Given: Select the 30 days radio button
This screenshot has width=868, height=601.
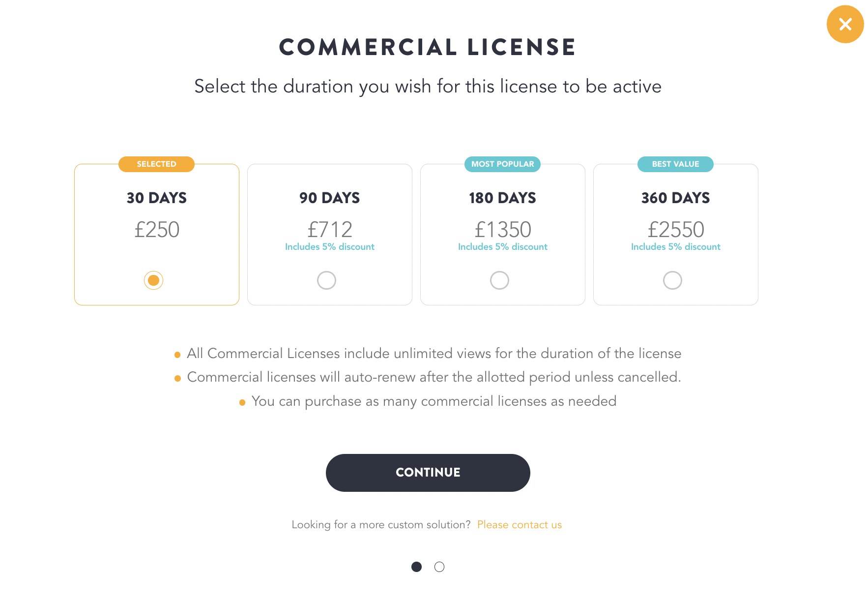Looking at the screenshot, I should pos(153,280).
